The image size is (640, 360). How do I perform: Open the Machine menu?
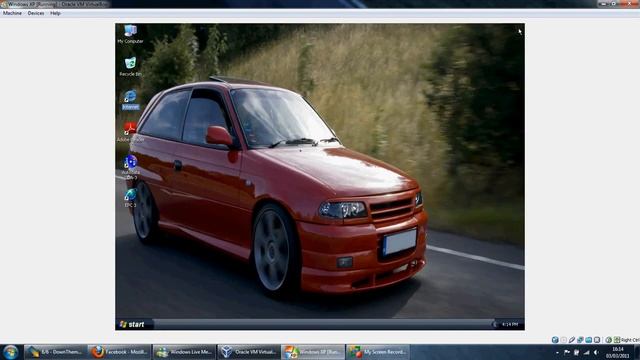click(12, 13)
